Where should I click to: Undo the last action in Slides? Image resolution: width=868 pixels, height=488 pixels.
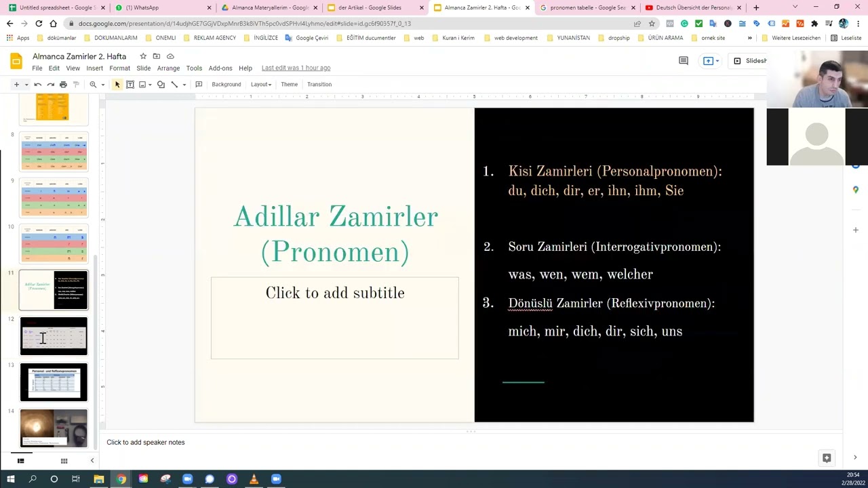[38, 85]
